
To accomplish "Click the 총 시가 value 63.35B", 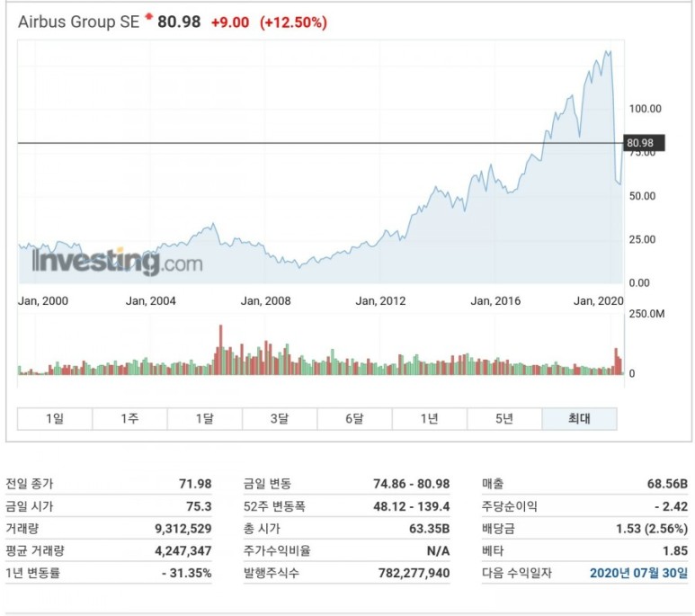I will 429,528.
